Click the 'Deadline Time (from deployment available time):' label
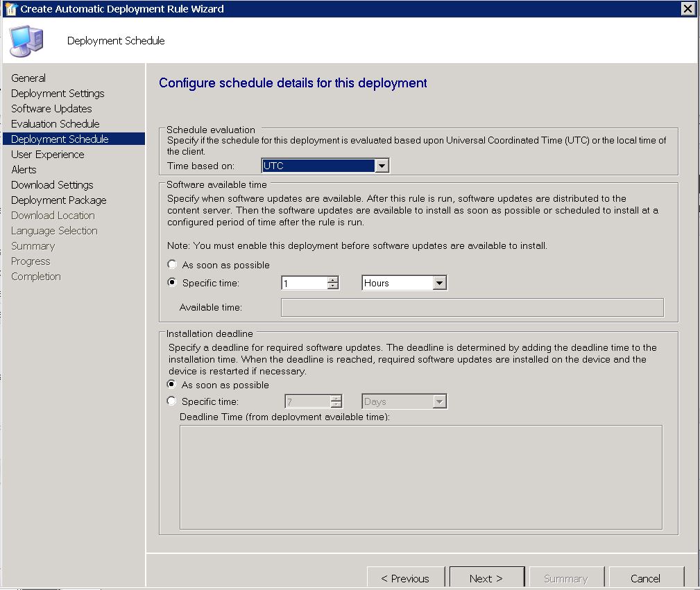The width and height of the screenshot is (700, 590). (x=284, y=417)
